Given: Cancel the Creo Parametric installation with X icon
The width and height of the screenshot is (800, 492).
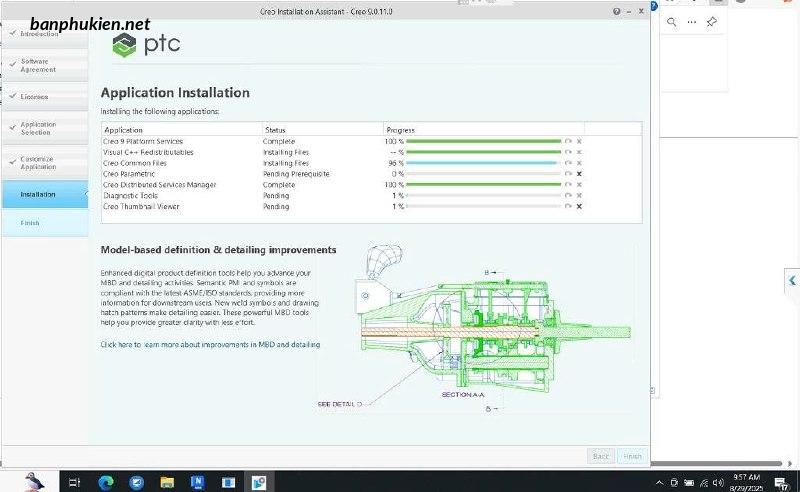Looking at the screenshot, I should point(579,174).
